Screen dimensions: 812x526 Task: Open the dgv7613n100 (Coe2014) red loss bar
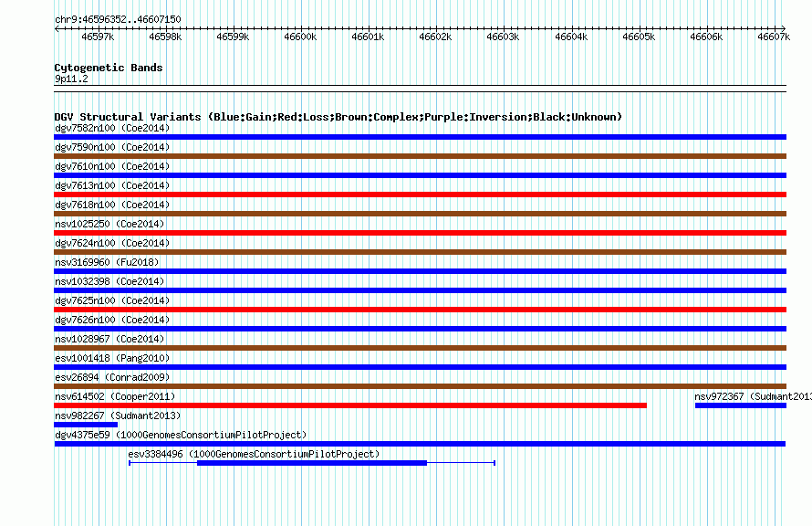pos(420,195)
